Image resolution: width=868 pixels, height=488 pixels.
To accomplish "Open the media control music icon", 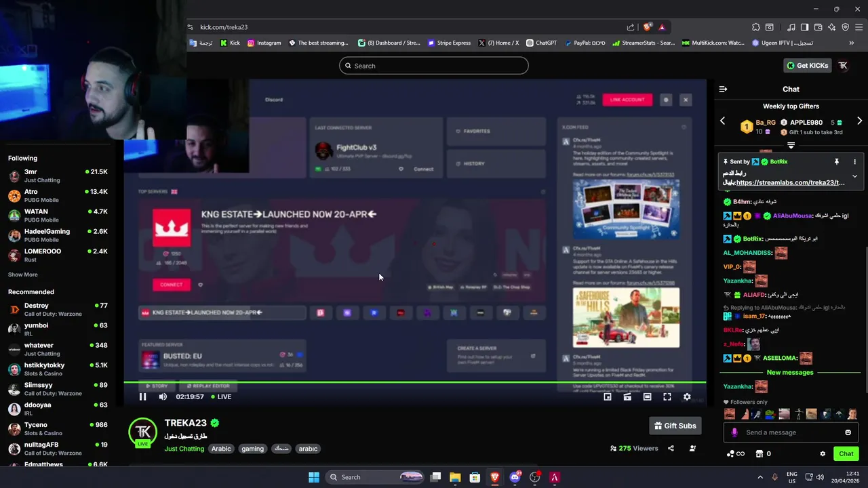I will tap(791, 27).
